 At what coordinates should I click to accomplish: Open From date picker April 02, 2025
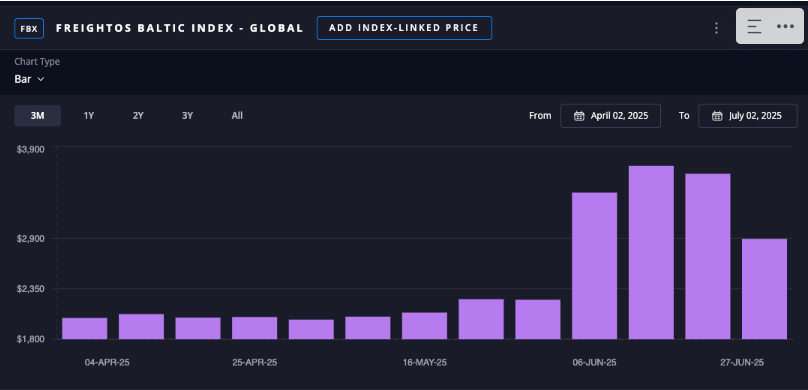click(611, 116)
